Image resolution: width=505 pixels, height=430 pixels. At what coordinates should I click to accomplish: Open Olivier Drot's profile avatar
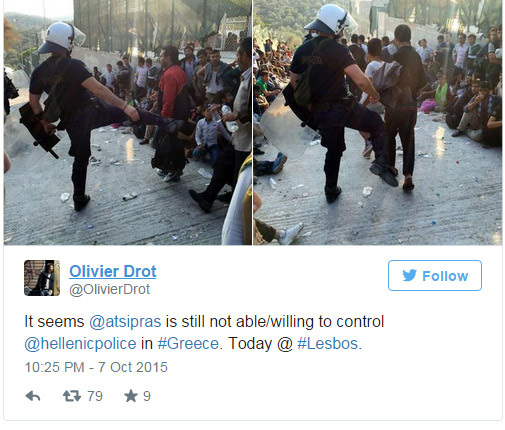[x=42, y=278]
